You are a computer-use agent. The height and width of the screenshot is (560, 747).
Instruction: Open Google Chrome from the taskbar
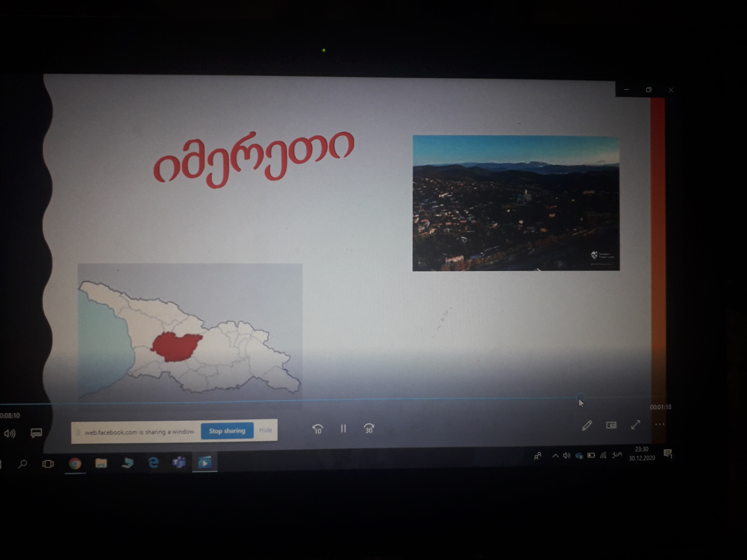pyautogui.click(x=75, y=463)
